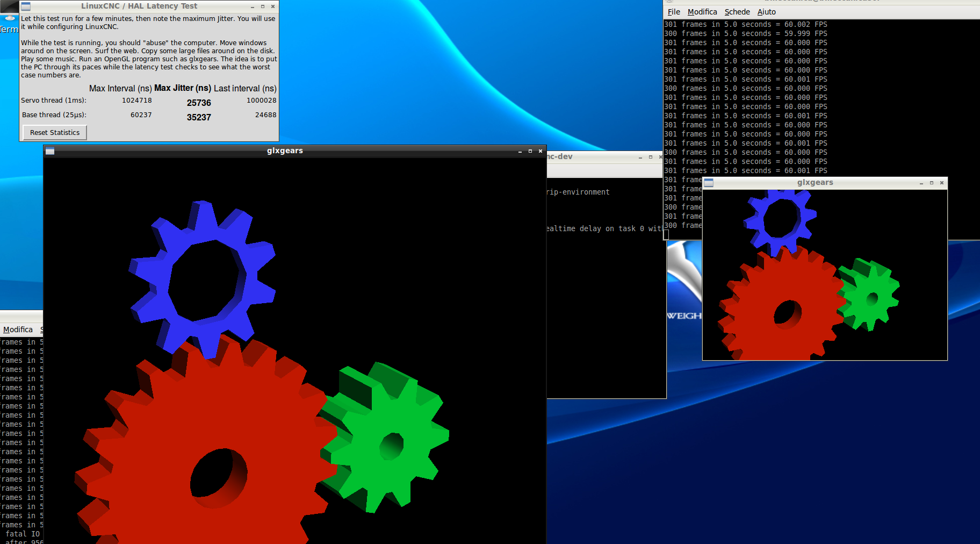980x544 pixels.
Task: Click the Max Interval (ns) column header
Action: click(x=120, y=89)
